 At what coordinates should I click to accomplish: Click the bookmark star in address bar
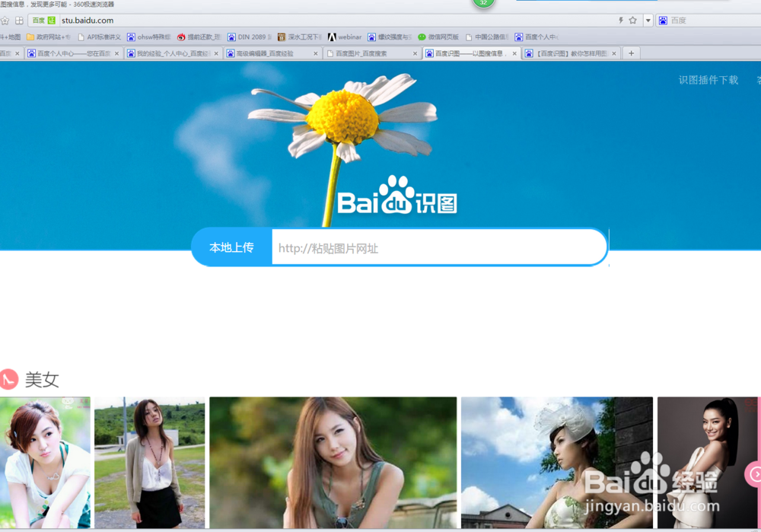pyautogui.click(x=632, y=21)
